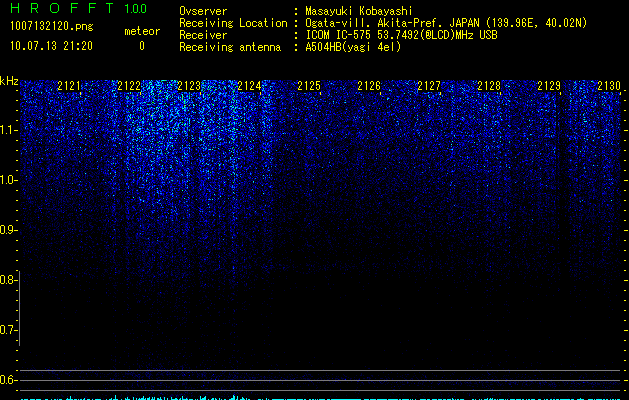Click the Receiving antenna label
Screen dimensions: 629x400
230,47
